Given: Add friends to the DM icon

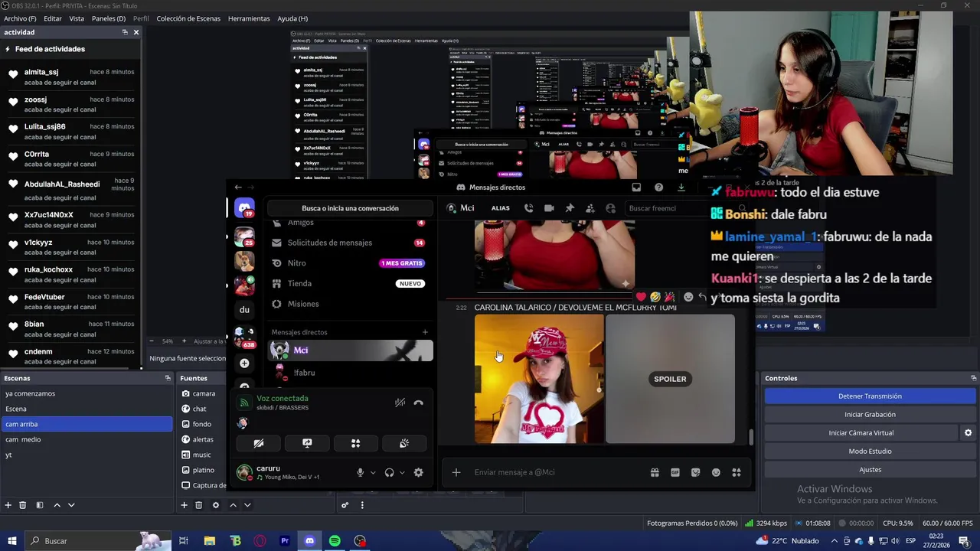Looking at the screenshot, I should (590, 208).
